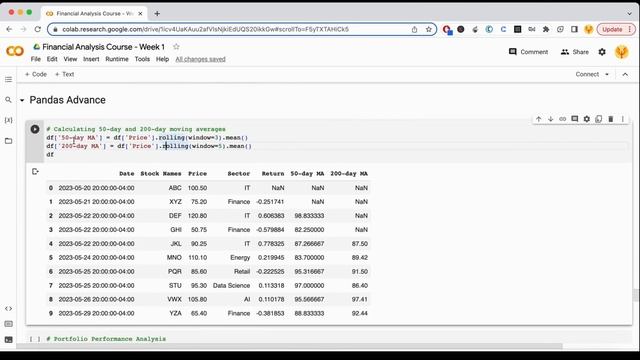Open the Tools menu
Image resolution: width=640 pixels, height=360 pixels.
[x=142, y=59]
